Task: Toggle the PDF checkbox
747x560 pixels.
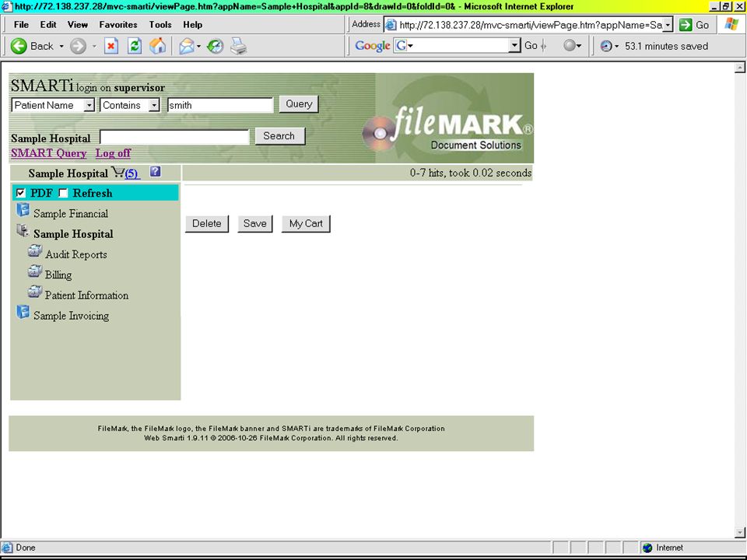Action: (20, 193)
